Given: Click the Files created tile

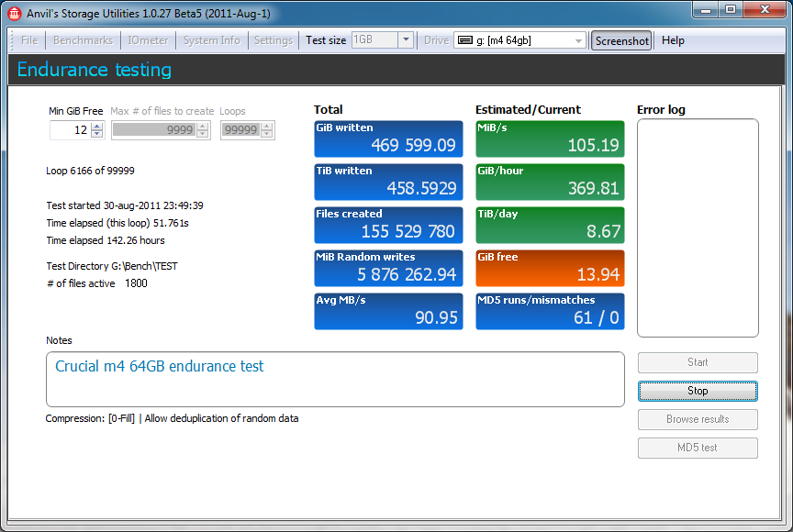Looking at the screenshot, I should click(388, 226).
